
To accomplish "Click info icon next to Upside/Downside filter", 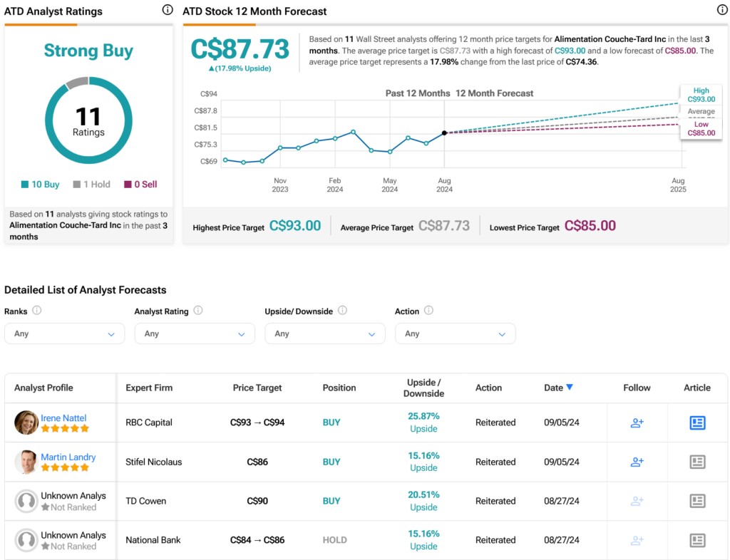I will coord(342,311).
